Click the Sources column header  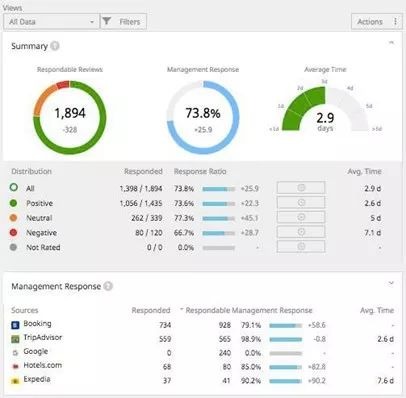(x=25, y=310)
